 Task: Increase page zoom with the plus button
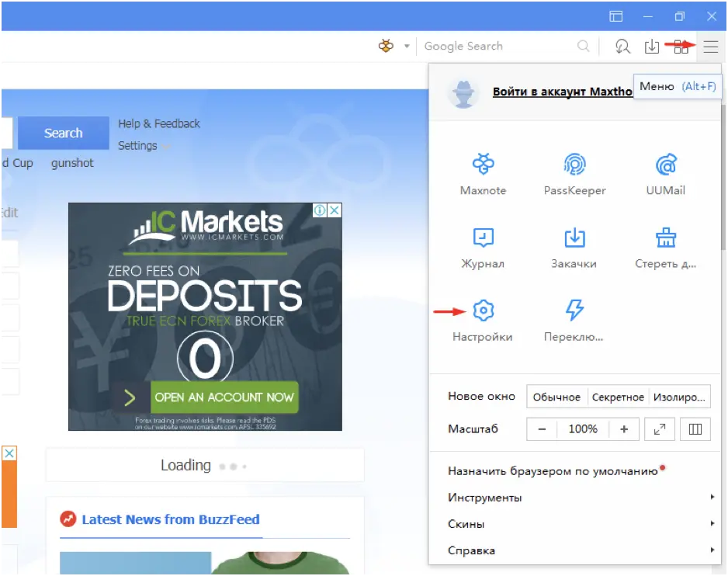click(x=624, y=429)
